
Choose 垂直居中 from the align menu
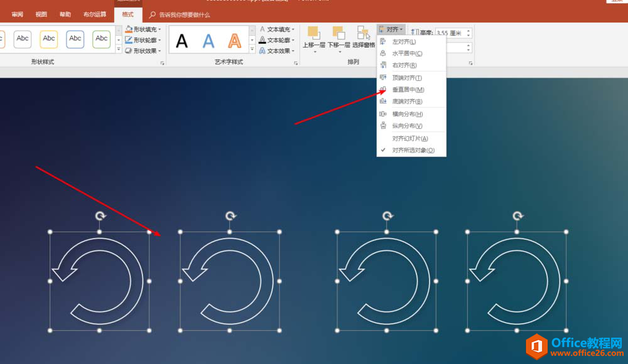point(408,90)
